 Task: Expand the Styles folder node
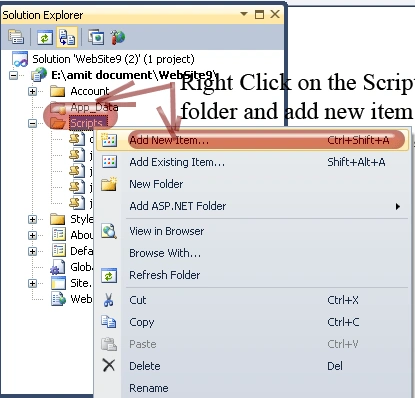point(32,219)
